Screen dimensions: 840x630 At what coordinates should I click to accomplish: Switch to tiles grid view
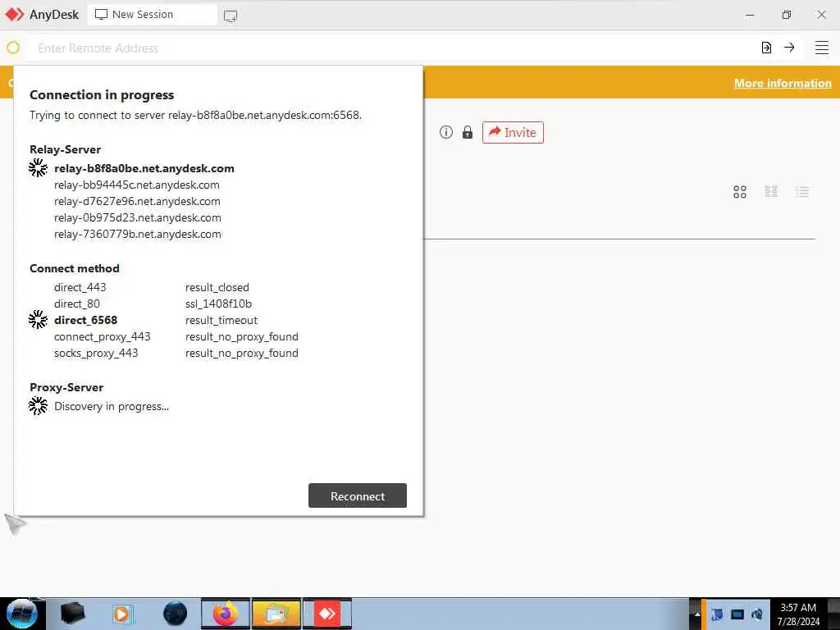pyautogui.click(x=740, y=192)
